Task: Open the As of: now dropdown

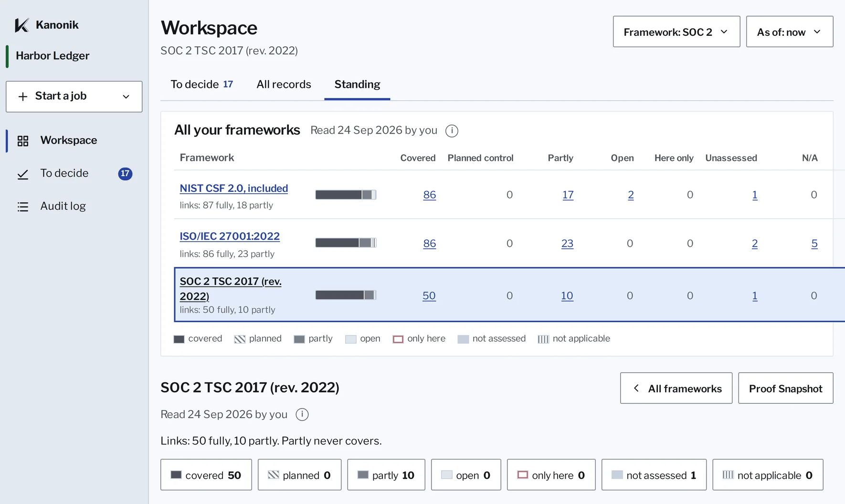Action: [790, 31]
